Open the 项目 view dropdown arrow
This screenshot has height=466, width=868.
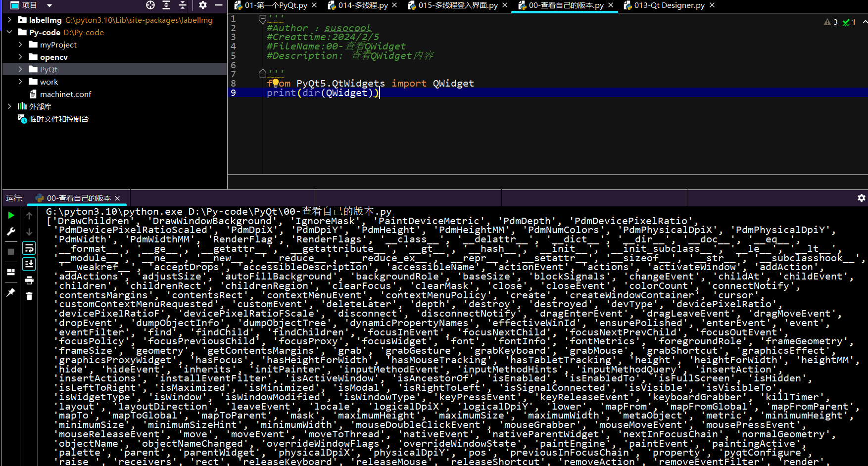point(49,5)
